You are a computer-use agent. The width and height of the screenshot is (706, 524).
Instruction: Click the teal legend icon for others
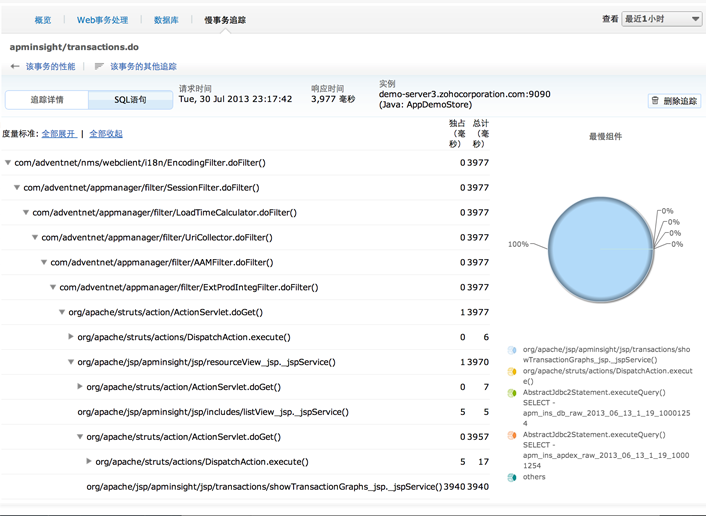coord(513,477)
